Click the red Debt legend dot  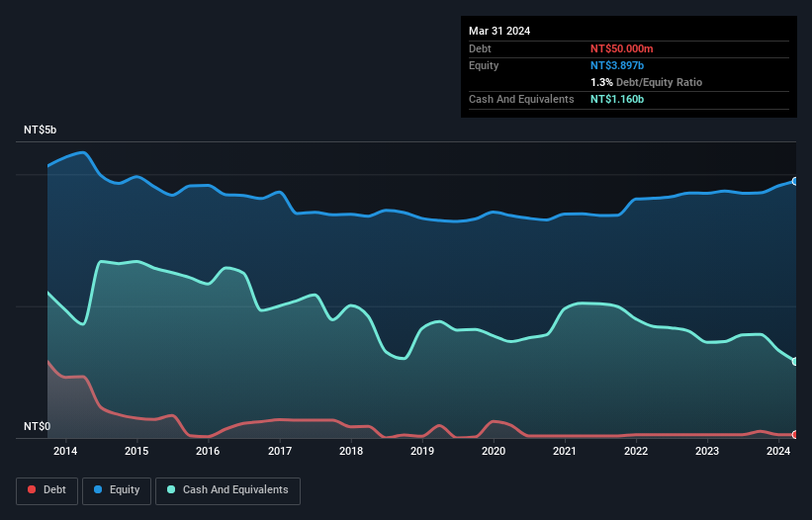tap(32, 489)
